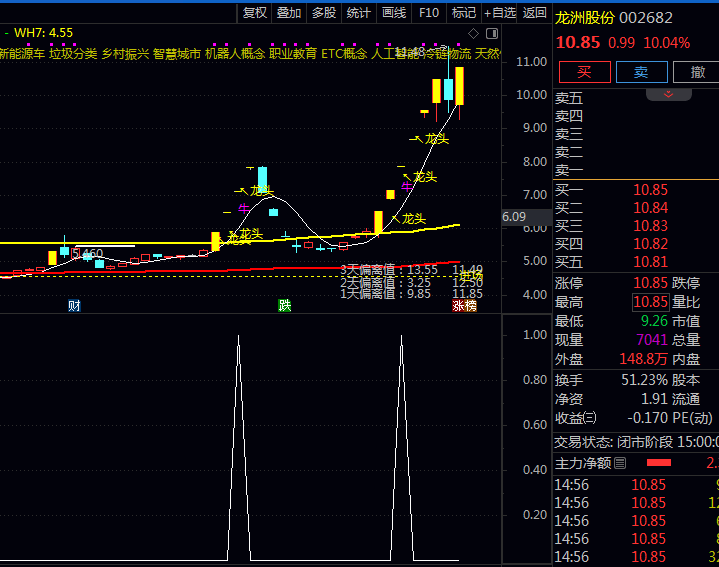Image resolution: width=719 pixels, height=567 pixels.
Task: Click the WH7: 4.55 indicator label
Action: tap(44, 33)
